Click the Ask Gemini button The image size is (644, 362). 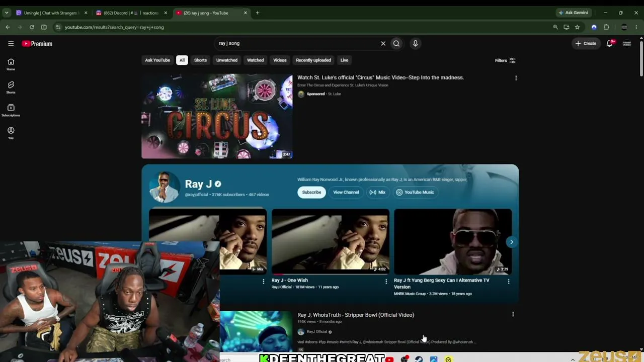pos(573,13)
